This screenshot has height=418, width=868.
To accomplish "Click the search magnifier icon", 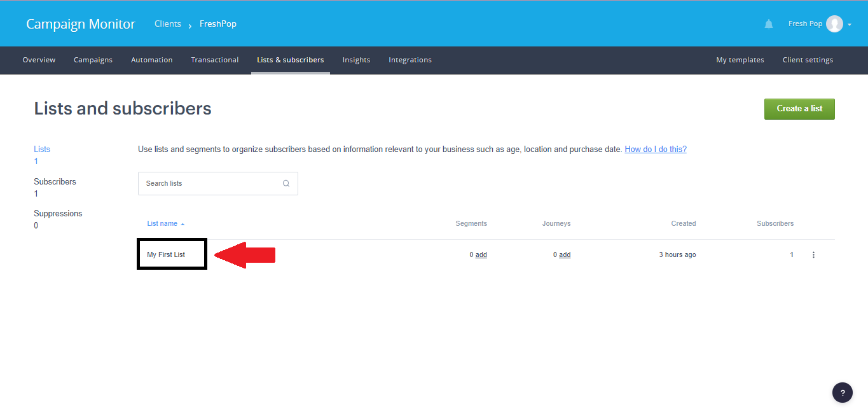I will point(286,183).
